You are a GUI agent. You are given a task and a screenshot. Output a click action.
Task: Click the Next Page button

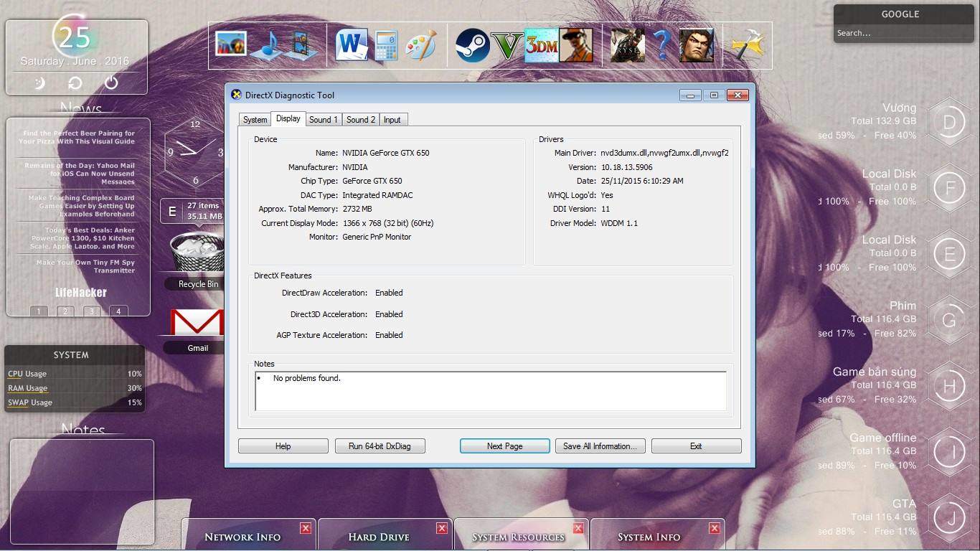(504, 446)
